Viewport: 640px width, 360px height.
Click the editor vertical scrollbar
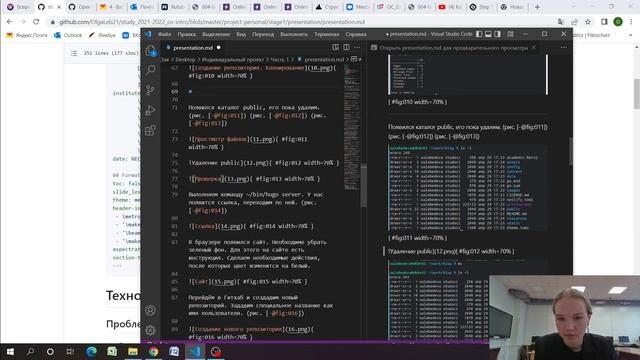363,186
